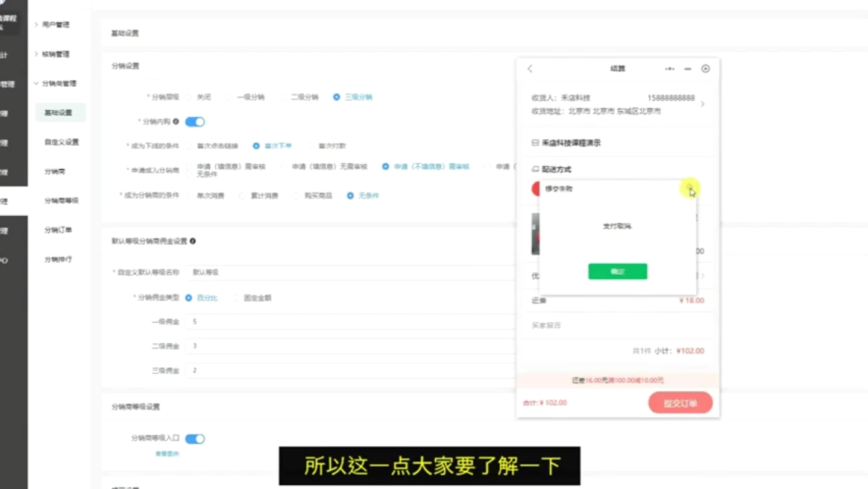Open 分销订单 submenu item
The image size is (868, 489).
pyautogui.click(x=58, y=230)
